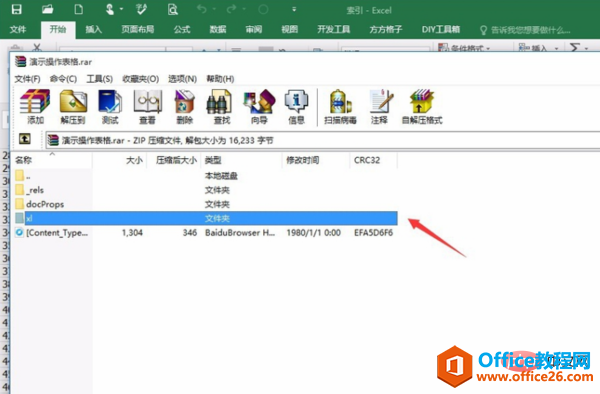Switch to Excel 页面布局 tab
600x394 pixels.
138,29
